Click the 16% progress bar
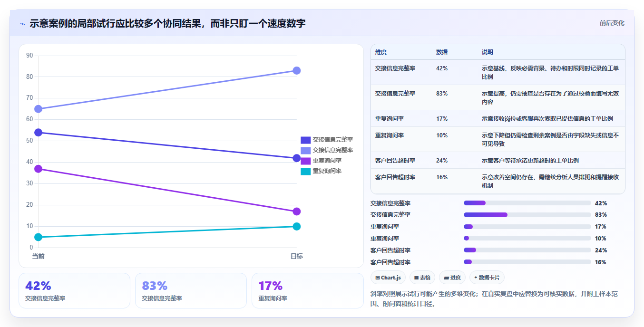Image resolution: width=644 pixels, height=327 pixels. click(527, 262)
